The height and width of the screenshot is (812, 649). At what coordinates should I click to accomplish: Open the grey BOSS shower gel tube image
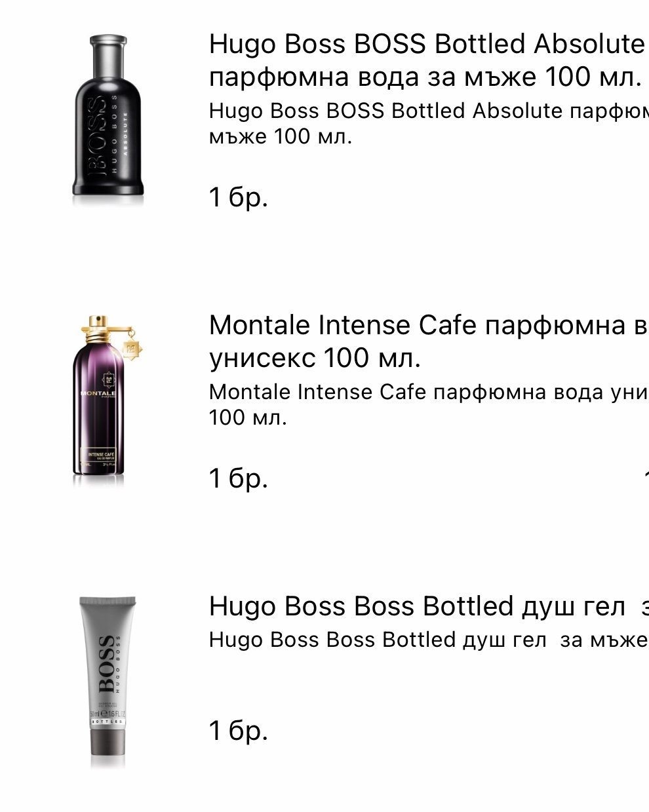click(x=108, y=682)
